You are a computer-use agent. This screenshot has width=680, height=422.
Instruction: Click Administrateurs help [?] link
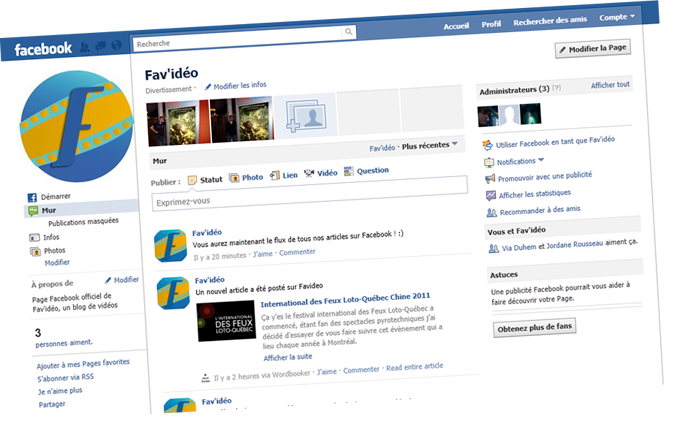pos(557,88)
